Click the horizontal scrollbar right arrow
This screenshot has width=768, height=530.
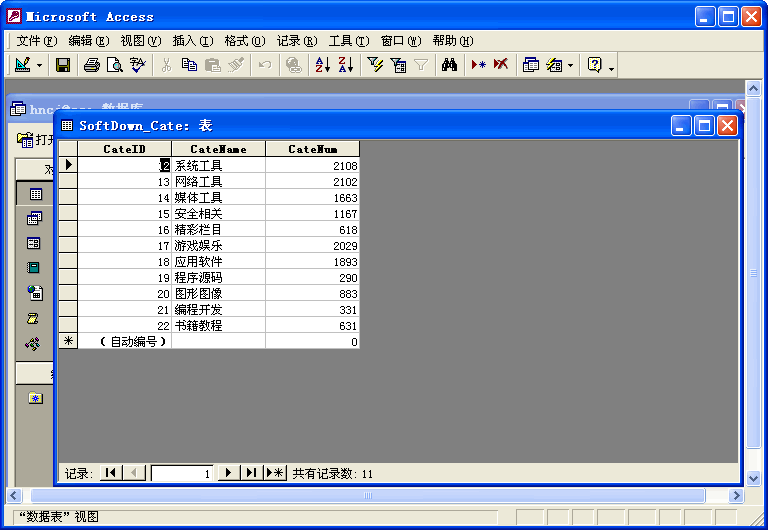click(736, 496)
